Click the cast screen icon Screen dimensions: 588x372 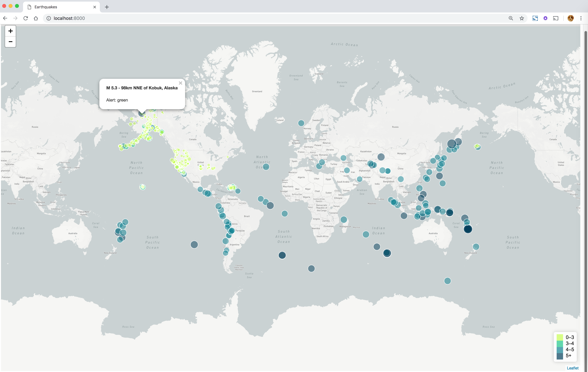[556, 18]
